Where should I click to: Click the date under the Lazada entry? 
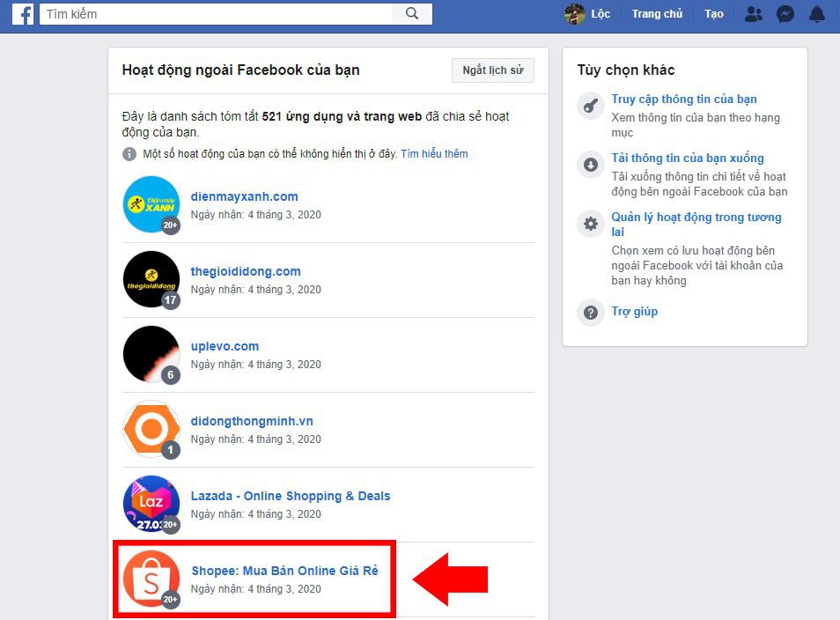(255, 514)
